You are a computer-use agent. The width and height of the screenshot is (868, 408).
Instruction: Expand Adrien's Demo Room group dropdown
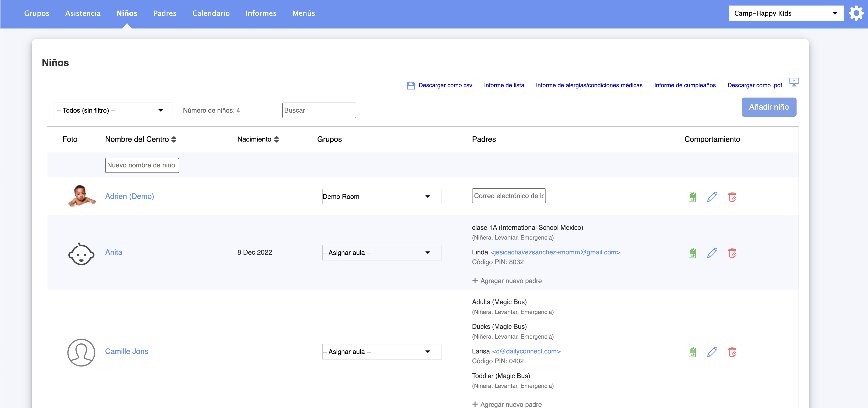tap(381, 197)
